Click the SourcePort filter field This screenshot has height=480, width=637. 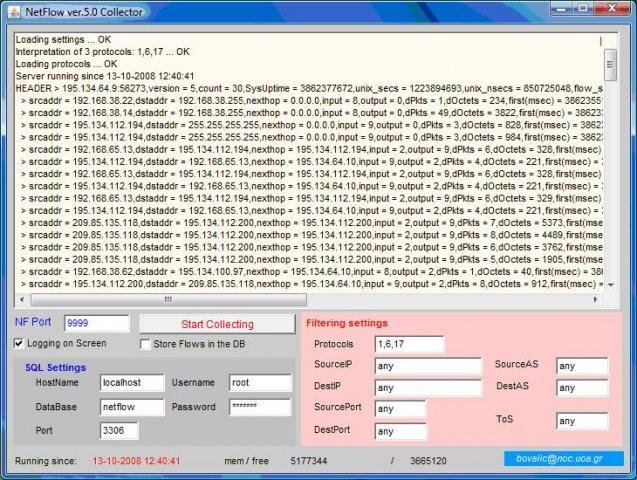coord(400,409)
